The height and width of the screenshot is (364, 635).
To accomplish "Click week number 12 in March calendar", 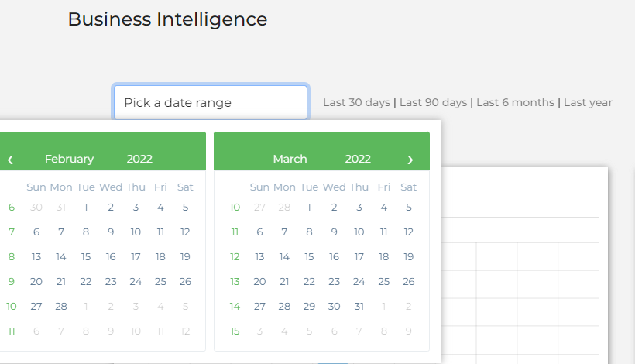I will tap(235, 256).
